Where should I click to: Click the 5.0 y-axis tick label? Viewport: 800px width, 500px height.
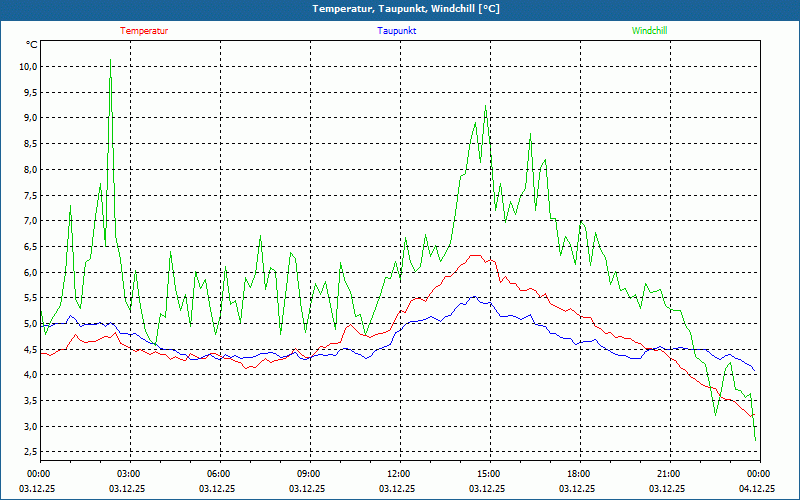pyautogui.click(x=29, y=323)
